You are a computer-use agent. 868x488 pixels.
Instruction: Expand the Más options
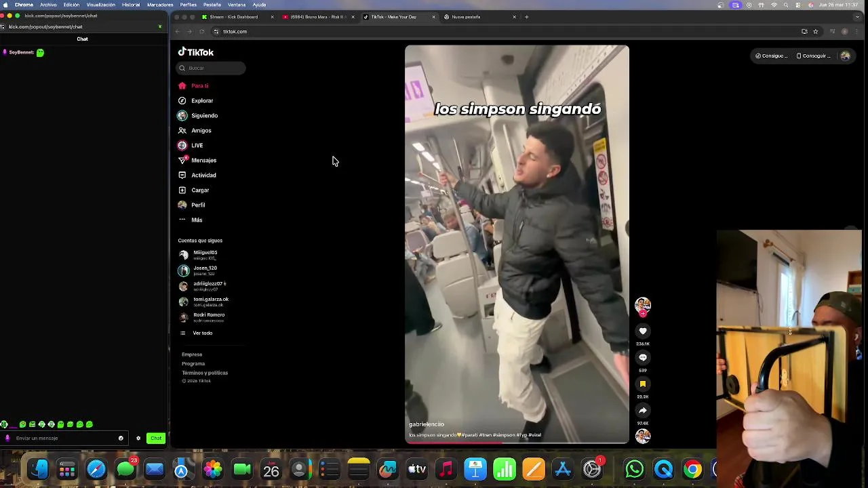pyautogui.click(x=191, y=220)
